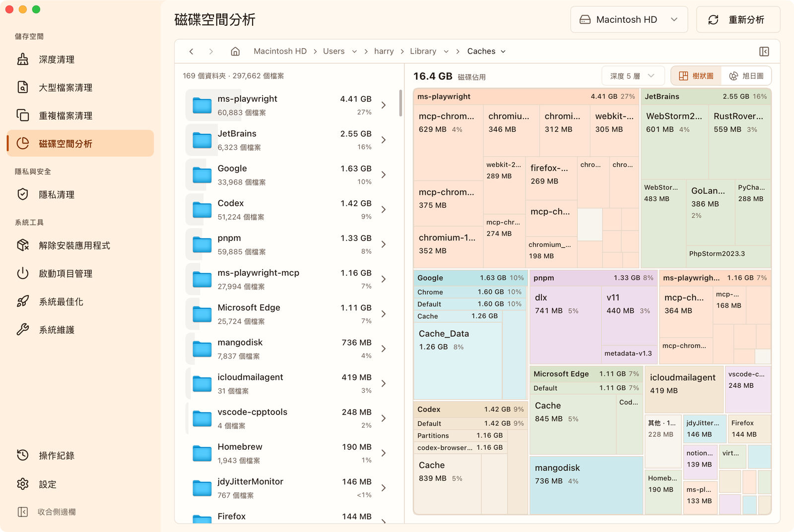The height and width of the screenshot is (532, 794).
Task: Open 操作紀錄 history item
Action: pos(80,456)
